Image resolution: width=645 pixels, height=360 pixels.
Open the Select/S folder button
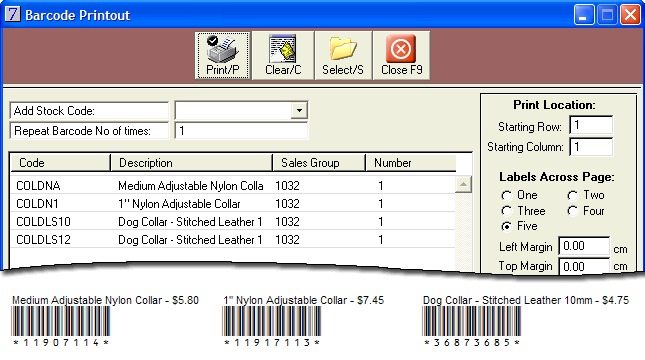[343, 56]
